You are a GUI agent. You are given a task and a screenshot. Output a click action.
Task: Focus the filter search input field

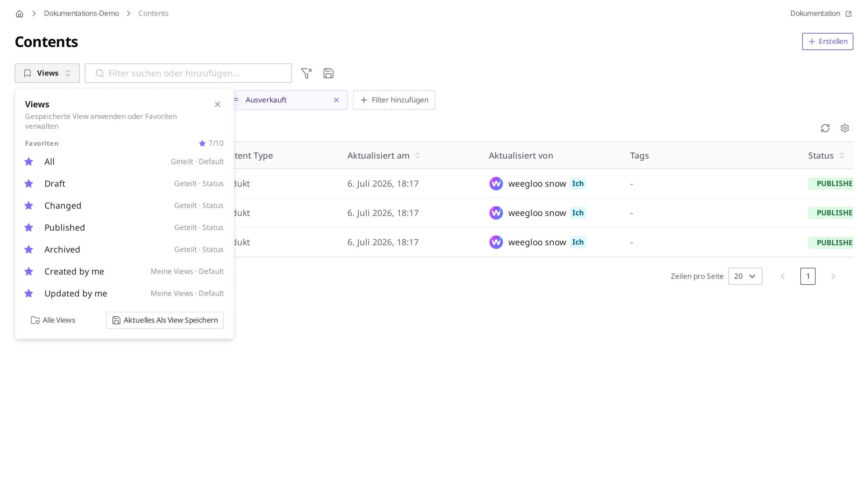click(188, 73)
